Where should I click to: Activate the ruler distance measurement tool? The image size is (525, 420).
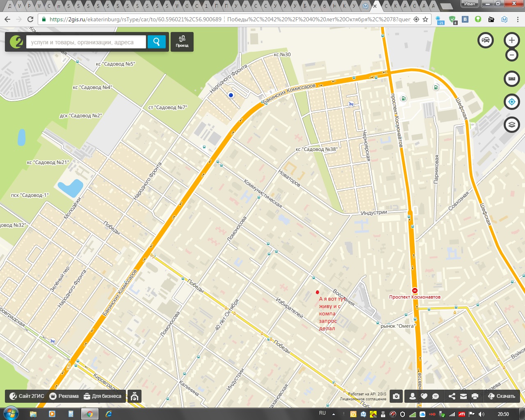click(x=511, y=78)
